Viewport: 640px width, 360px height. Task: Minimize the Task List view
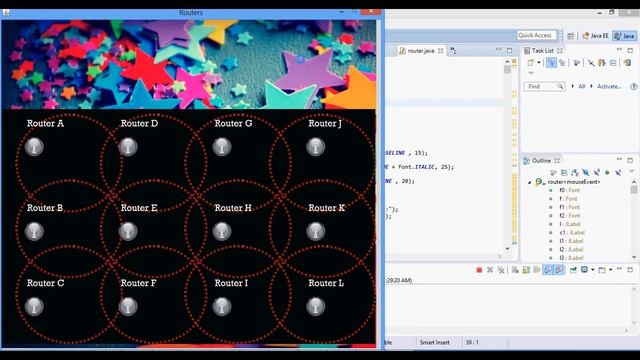pyautogui.click(x=619, y=49)
